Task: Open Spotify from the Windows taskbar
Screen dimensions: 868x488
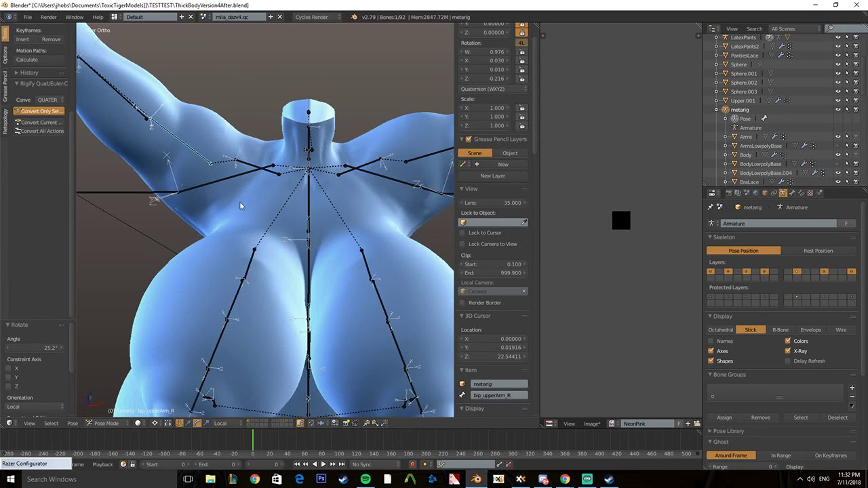Action: click(366, 479)
